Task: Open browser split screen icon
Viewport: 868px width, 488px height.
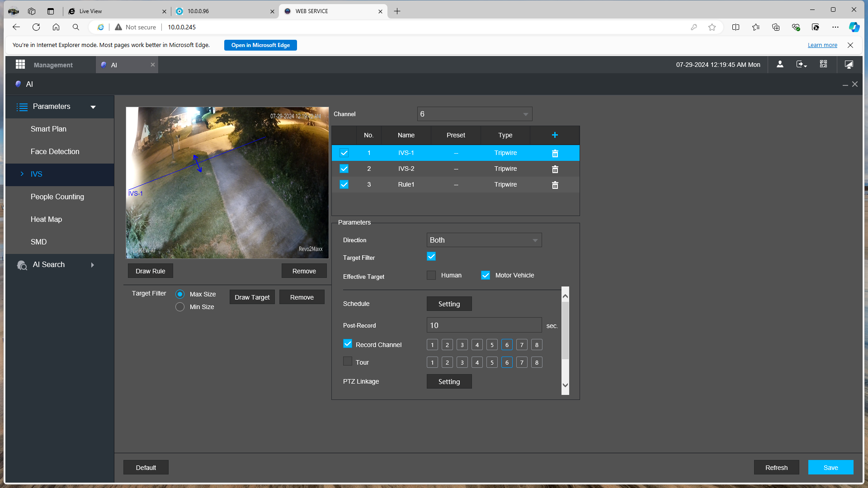Action: coord(736,27)
